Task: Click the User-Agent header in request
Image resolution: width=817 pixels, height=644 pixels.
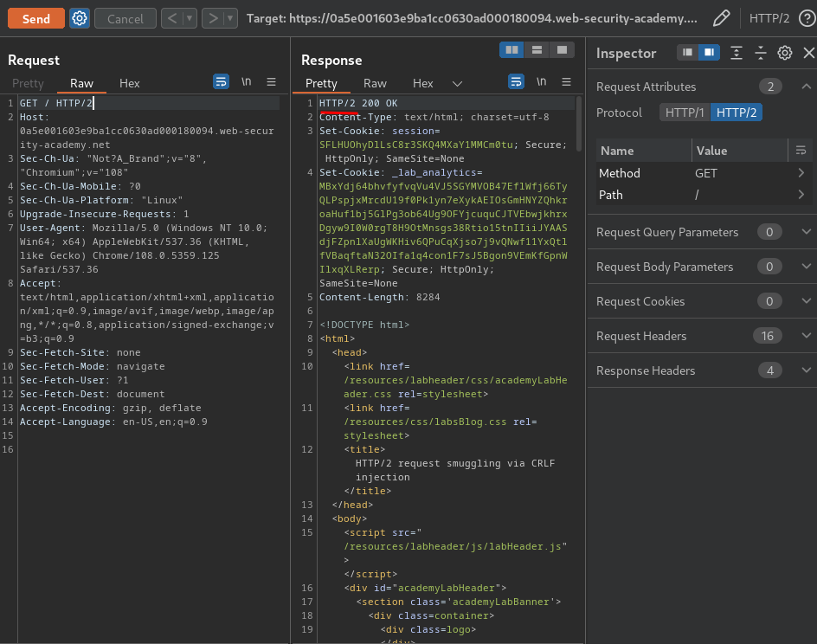Action: pos(144,248)
